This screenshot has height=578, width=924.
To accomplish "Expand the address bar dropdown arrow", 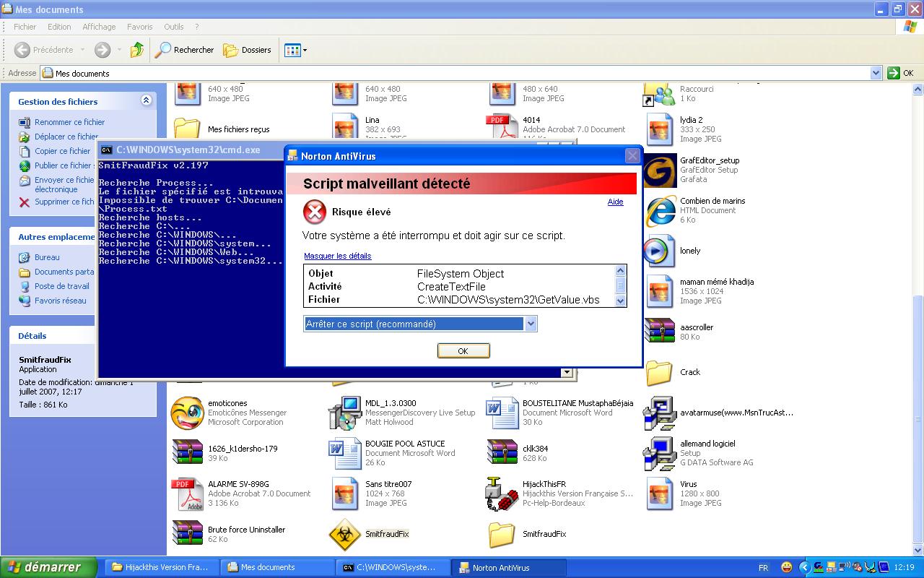I will (x=876, y=73).
